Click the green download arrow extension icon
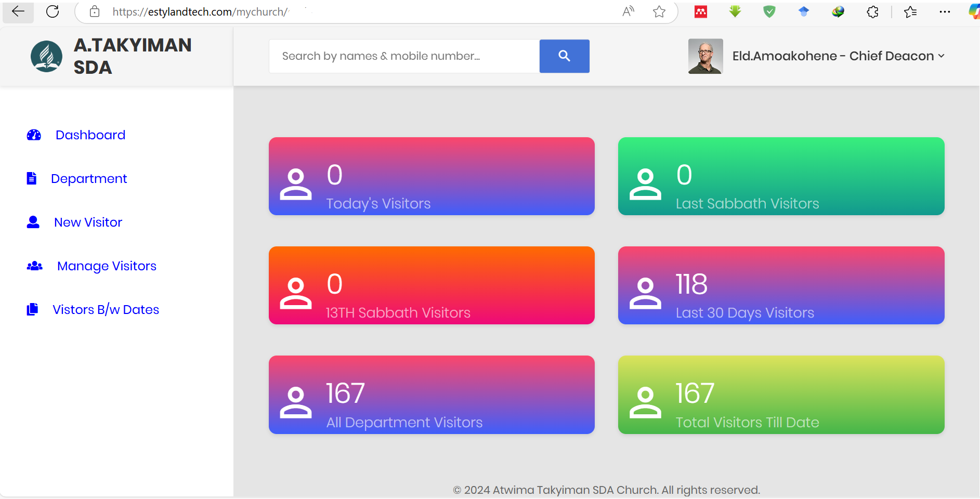Viewport: 980px width, 499px height. pos(735,11)
